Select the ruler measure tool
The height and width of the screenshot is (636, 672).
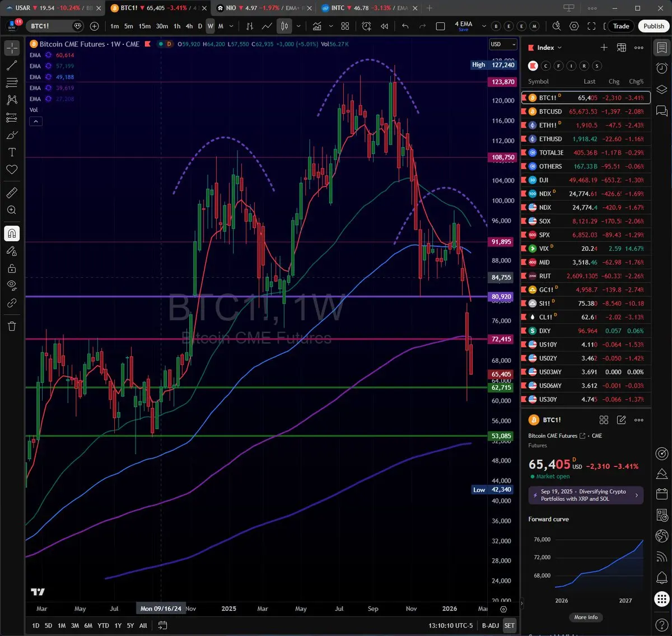click(x=12, y=193)
